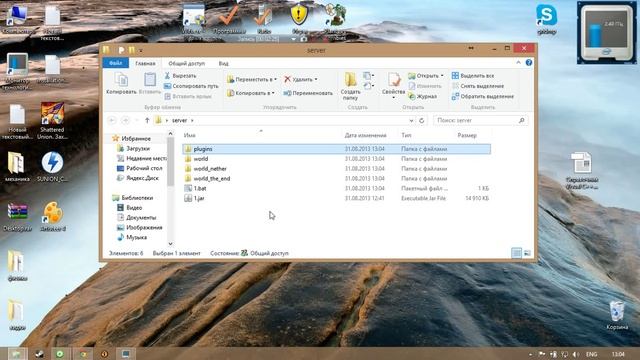Viewport: 640px width, 360px height.
Task: Switch to the Главная tab
Action: pyautogui.click(x=145, y=63)
